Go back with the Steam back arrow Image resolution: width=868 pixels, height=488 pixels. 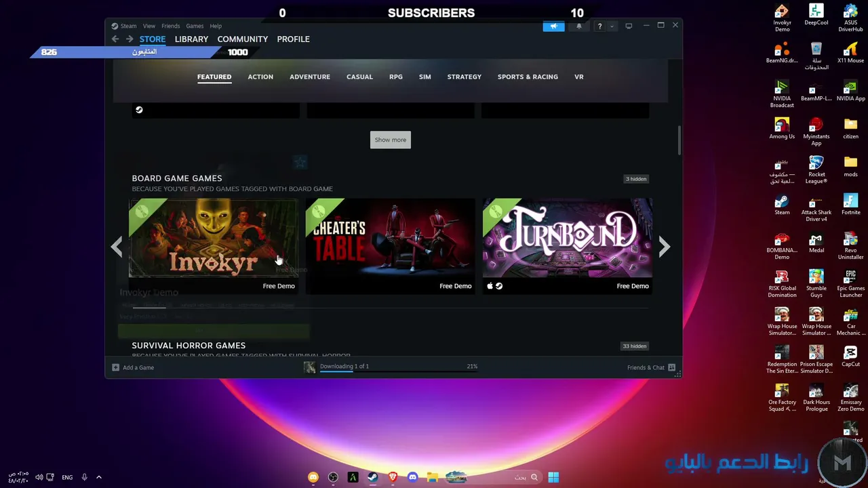(115, 39)
